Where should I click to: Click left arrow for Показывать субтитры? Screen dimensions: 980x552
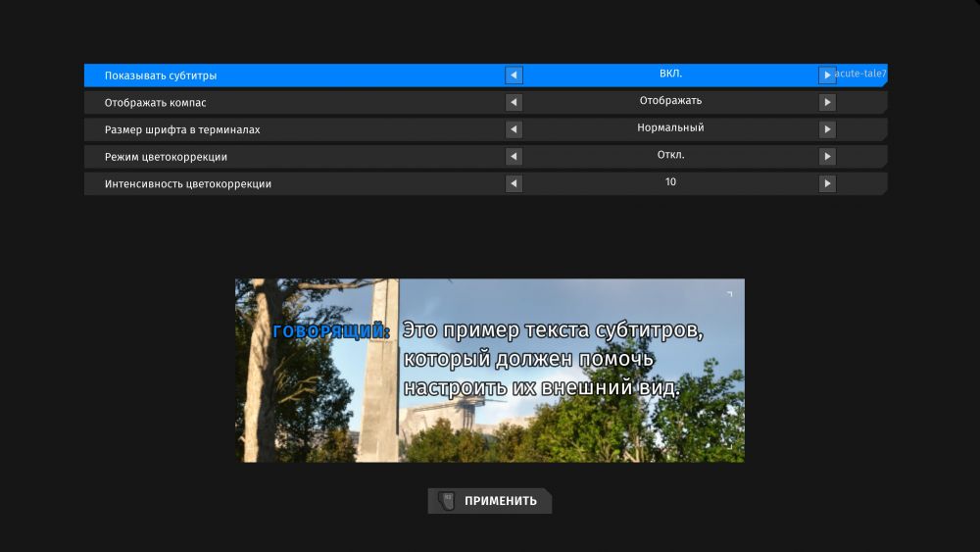pyautogui.click(x=514, y=75)
